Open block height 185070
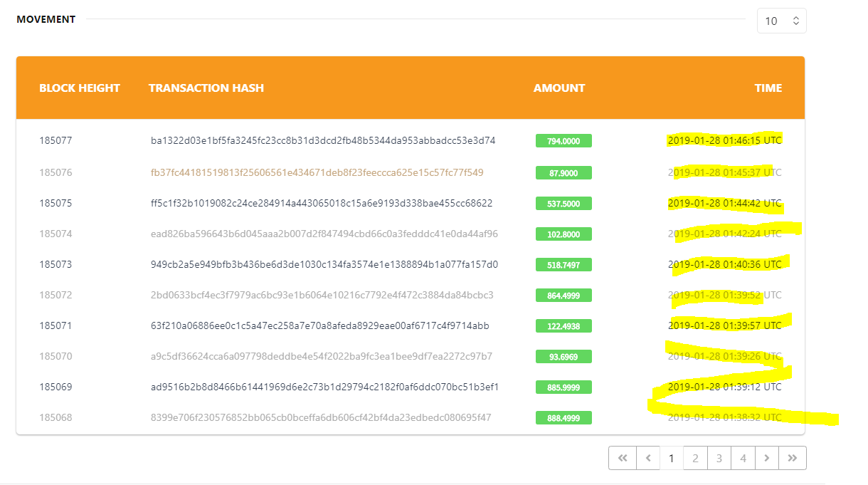This screenshot has height=485, width=868. click(x=55, y=356)
